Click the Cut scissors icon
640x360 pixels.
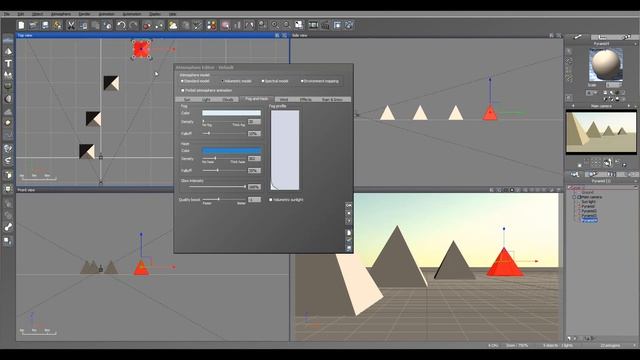pos(71,25)
